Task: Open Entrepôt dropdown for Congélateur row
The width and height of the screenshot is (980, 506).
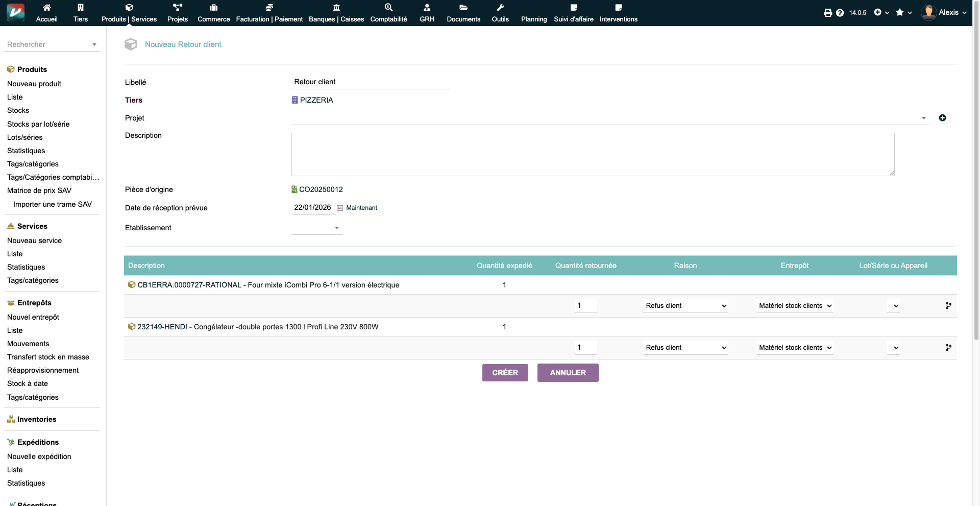Action: [x=795, y=348]
